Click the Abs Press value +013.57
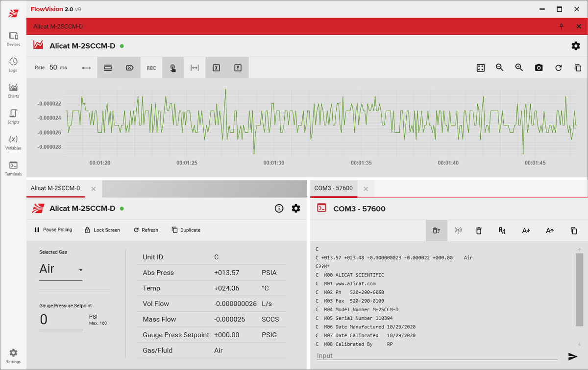 227,273
